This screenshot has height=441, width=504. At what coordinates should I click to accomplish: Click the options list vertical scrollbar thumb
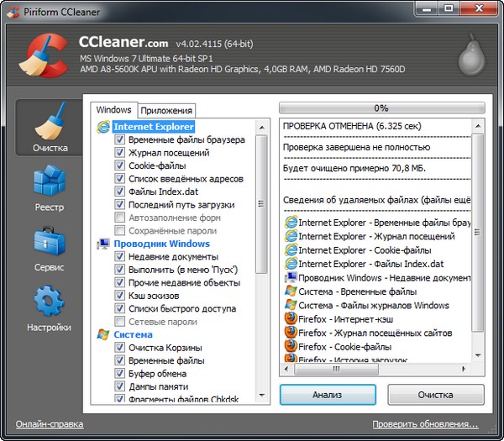pos(261,204)
